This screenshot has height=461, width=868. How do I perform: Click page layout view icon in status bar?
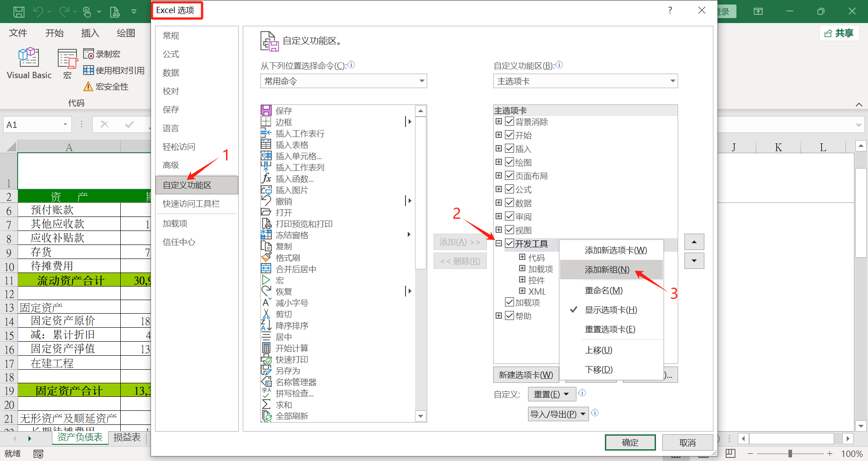click(x=731, y=453)
